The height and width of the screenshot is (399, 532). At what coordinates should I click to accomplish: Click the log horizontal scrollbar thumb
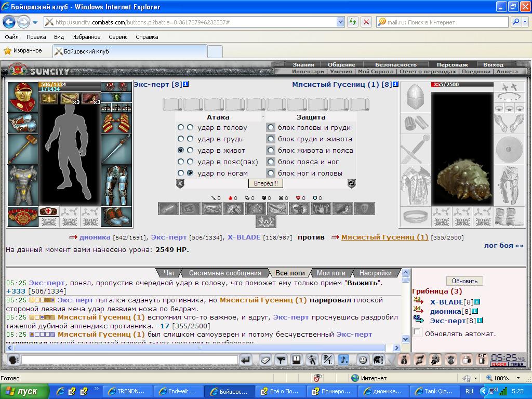coord(200,348)
